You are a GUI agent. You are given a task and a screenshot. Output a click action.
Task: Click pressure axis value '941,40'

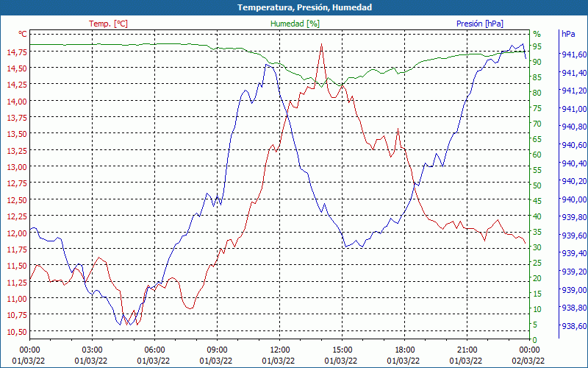tap(575, 72)
